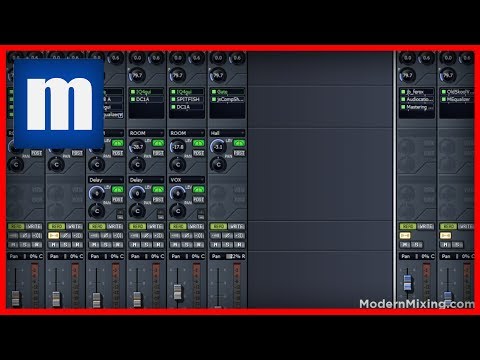Click the Pan slider on the VOX send strip
Image resolution: width=480 pixels, height=360 pixels.
(187, 256)
